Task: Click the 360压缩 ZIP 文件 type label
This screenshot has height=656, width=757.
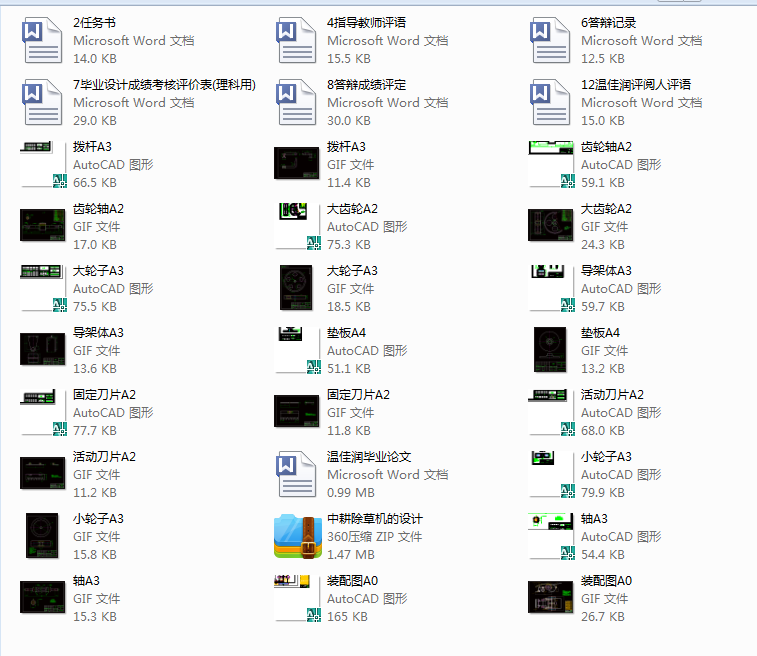Action: click(375, 537)
